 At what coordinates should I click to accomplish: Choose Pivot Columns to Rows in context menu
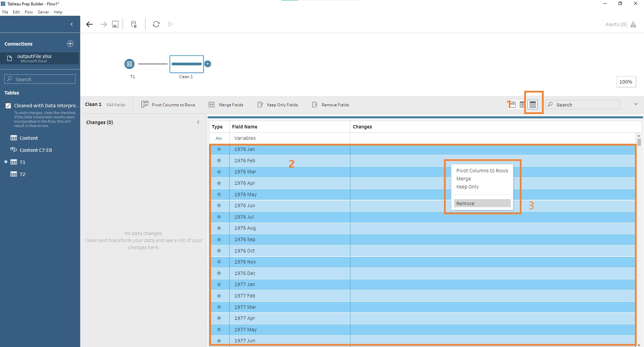click(x=482, y=171)
